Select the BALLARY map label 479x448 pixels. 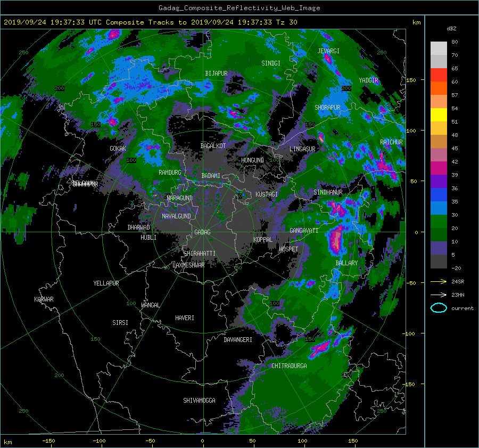point(346,263)
